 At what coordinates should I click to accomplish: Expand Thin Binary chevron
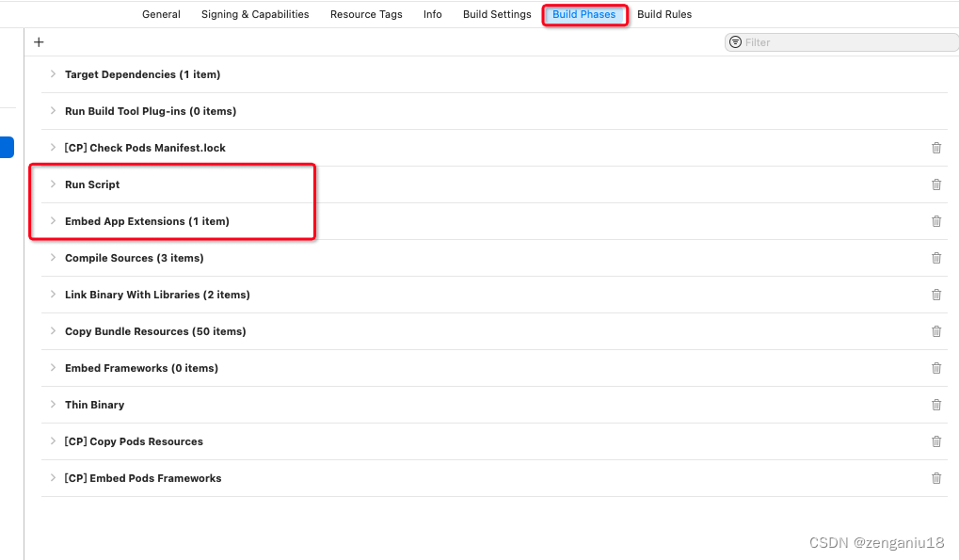[53, 404]
